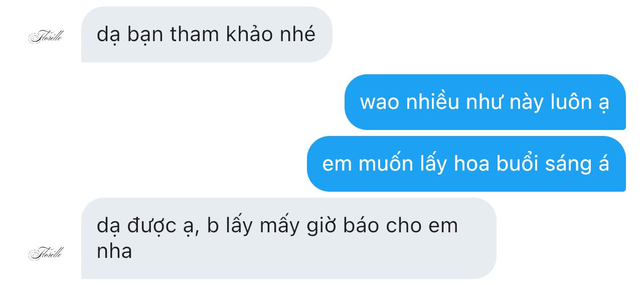Click the word 'buổi' in the sent message

[517, 164]
